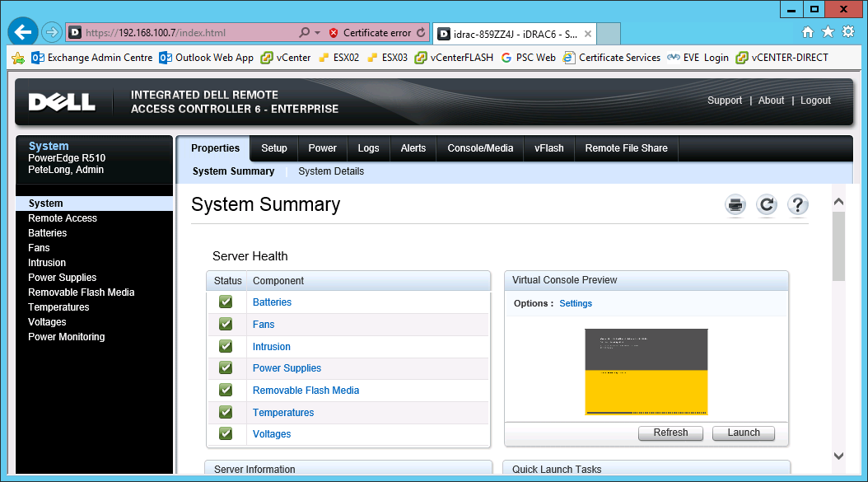Click the Virtual Console preview thumbnail
The width and height of the screenshot is (868, 482).
click(x=646, y=372)
